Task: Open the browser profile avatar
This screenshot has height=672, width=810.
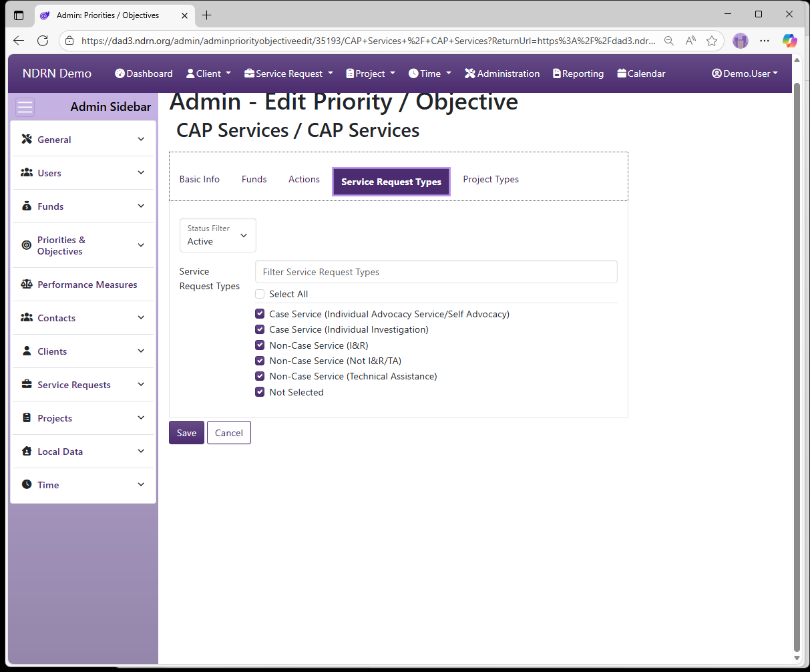Action: (x=740, y=41)
